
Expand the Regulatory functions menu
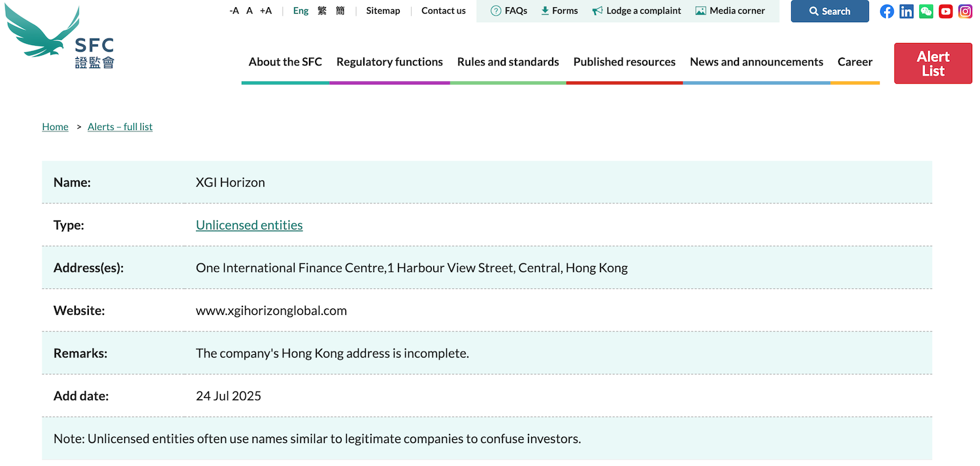pos(389,62)
